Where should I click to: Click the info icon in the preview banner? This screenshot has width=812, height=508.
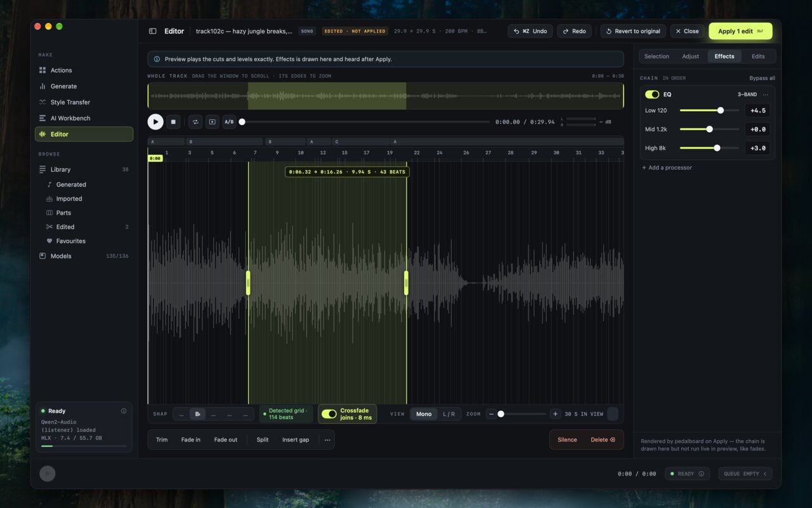click(x=157, y=59)
